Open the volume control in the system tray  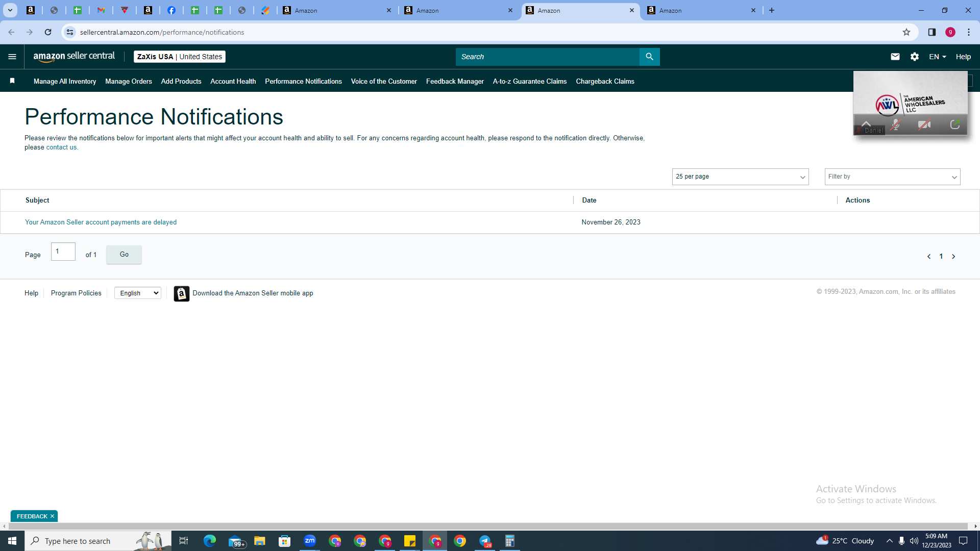coord(914,541)
